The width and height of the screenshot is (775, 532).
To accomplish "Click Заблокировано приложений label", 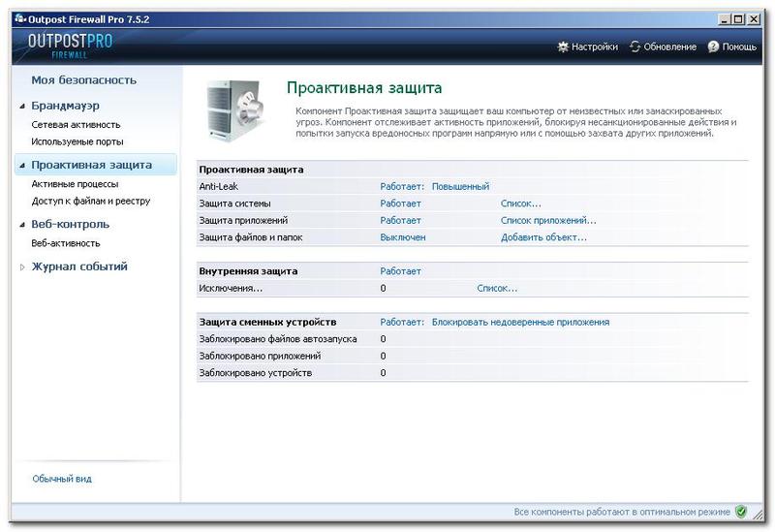I will 260,356.
